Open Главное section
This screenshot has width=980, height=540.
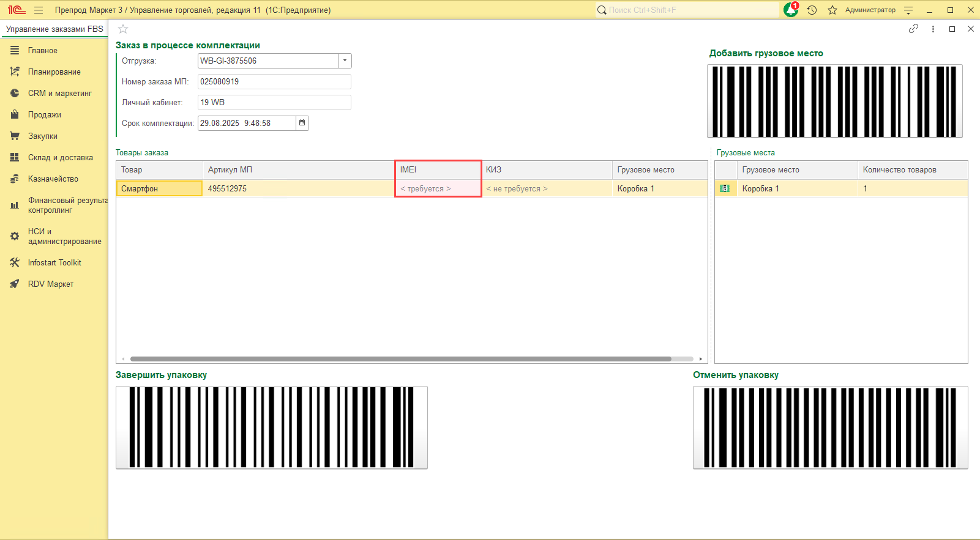43,50
